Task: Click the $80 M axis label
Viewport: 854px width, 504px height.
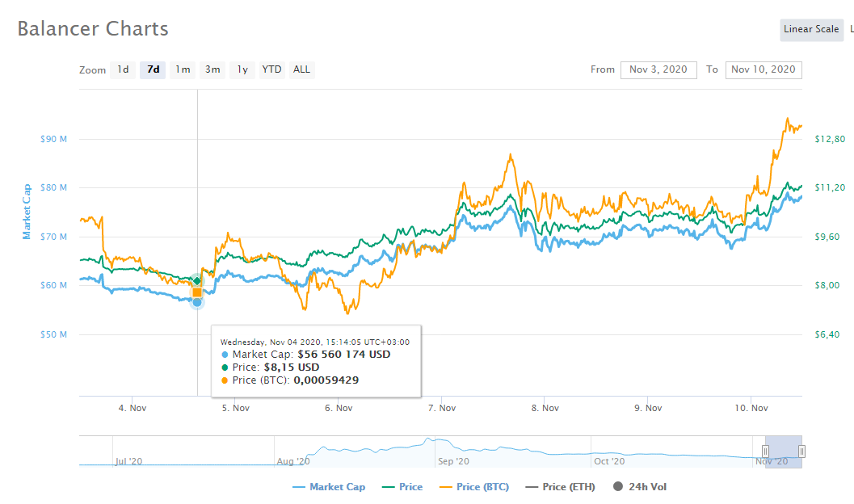Action: click(x=53, y=187)
